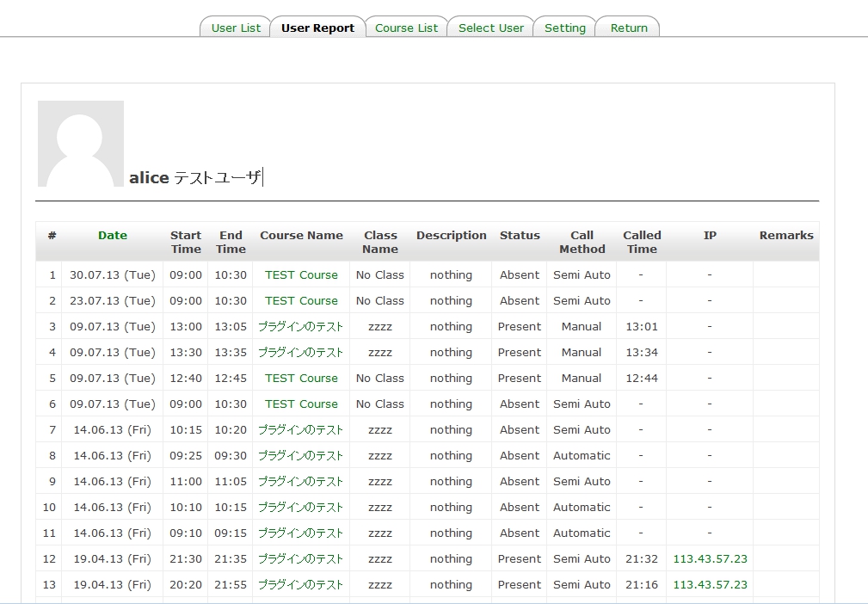This screenshot has height=604, width=868.
Task: Select the User Report tab
Action: point(317,28)
